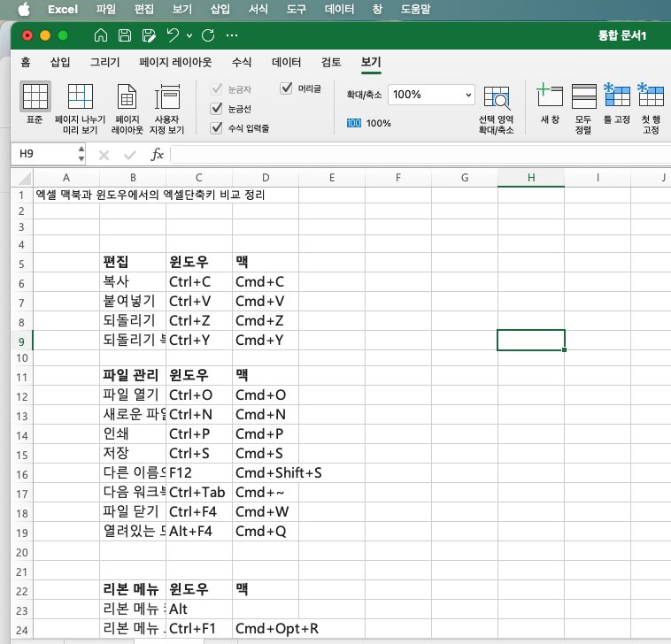Click the Home icon in title bar
This screenshot has height=644, width=671.
(101, 35)
